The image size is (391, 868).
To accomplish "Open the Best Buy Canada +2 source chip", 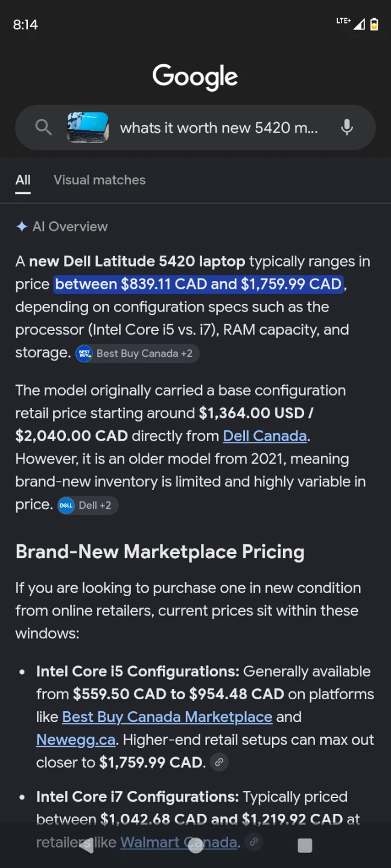I will pyautogui.click(x=137, y=353).
